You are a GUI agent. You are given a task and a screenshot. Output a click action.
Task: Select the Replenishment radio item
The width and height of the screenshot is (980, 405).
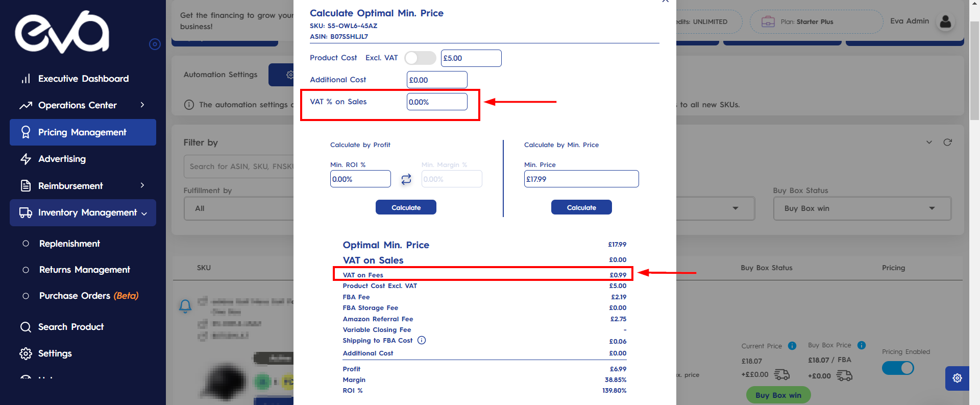[x=26, y=244]
